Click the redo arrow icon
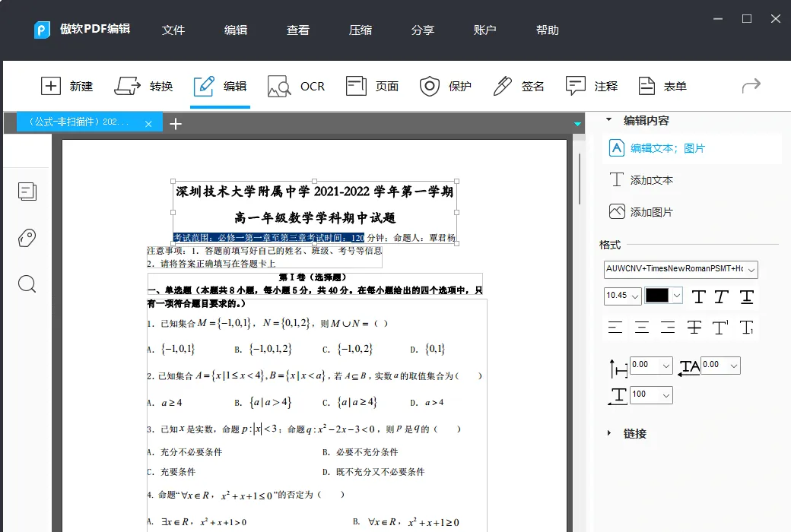Viewport: 791px width, 532px height. pos(751,86)
